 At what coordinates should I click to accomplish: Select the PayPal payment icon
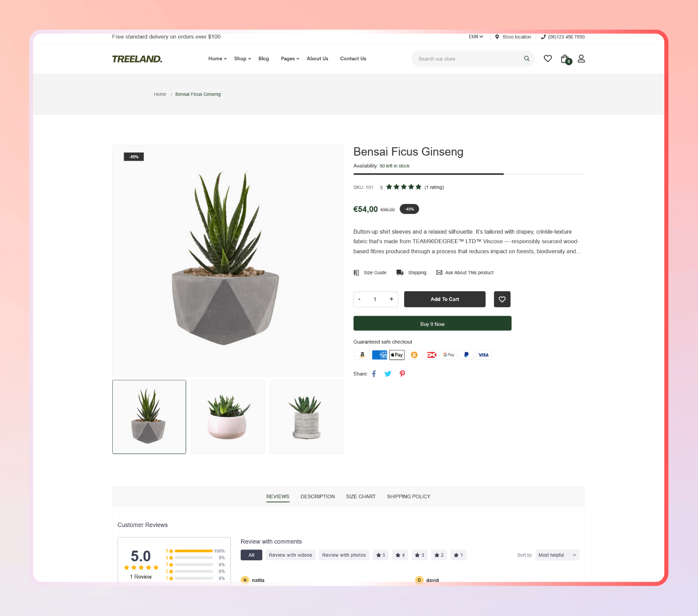[466, 355]
